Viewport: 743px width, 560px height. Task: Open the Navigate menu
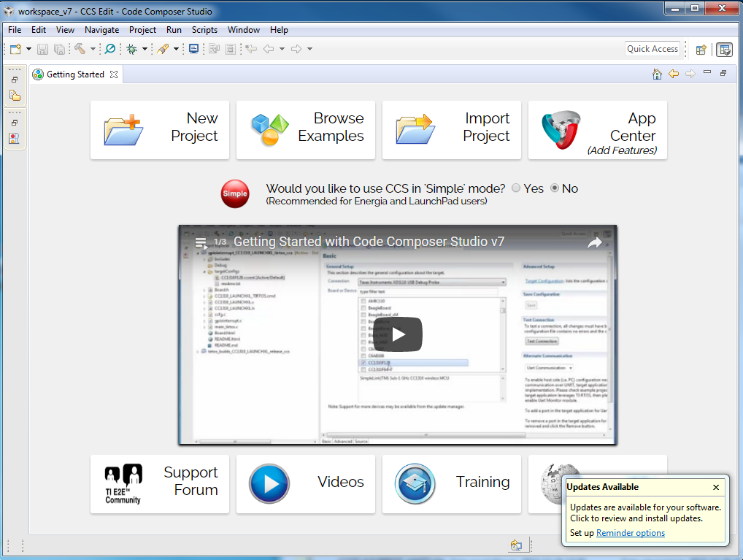click(x=102, y=29)
